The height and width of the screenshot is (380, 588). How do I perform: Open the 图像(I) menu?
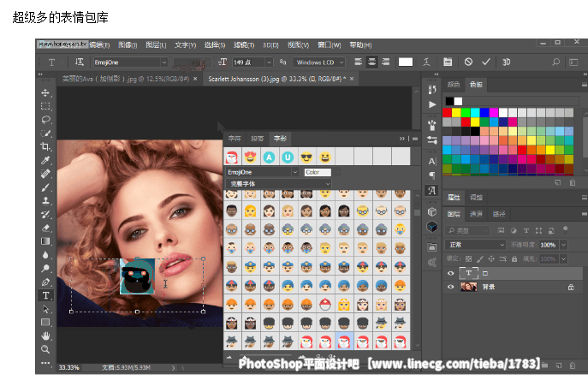pyautogui.click(x=128, y=45)
